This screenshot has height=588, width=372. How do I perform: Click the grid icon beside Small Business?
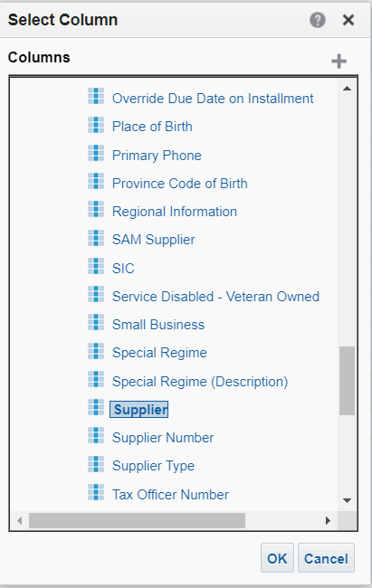[96, 323]
